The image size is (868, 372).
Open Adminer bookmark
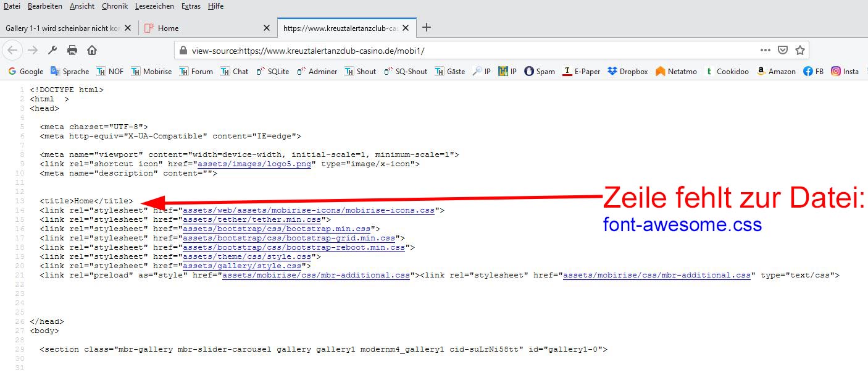[x=317, y=71]
